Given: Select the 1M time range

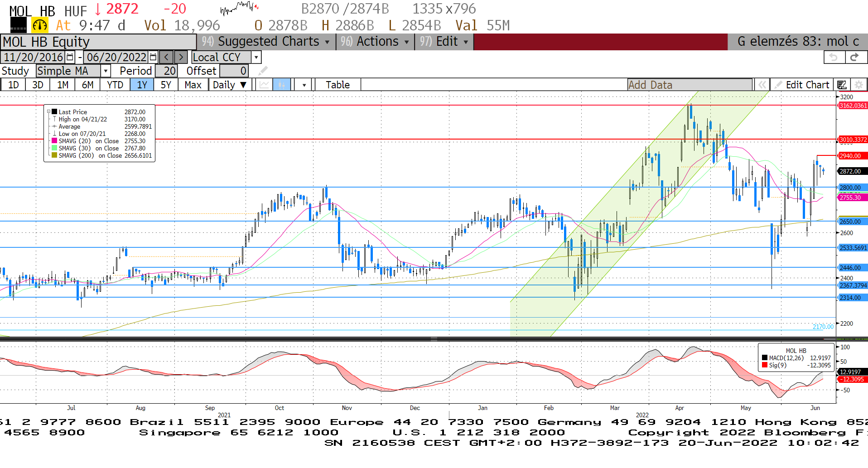Looking at the screenshot, I should pos(63,85).
